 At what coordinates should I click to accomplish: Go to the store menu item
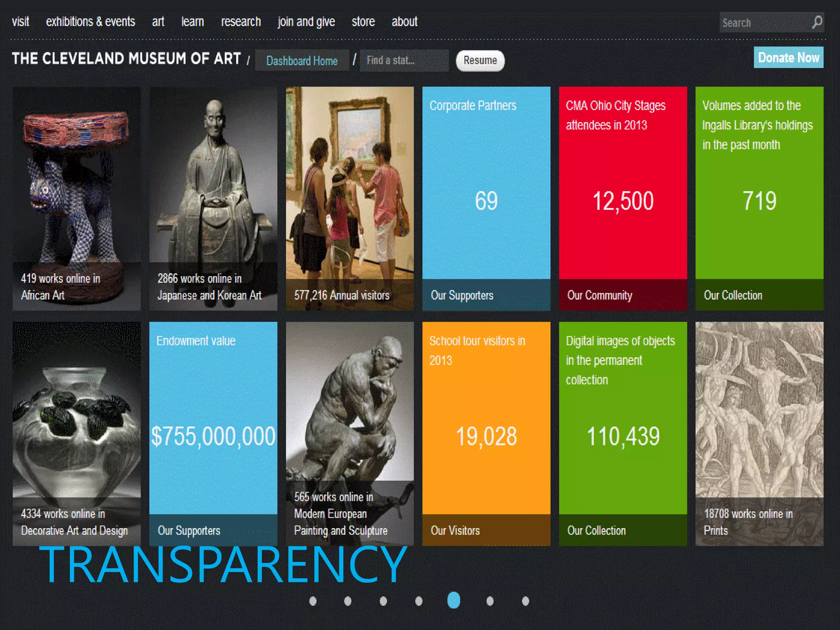pos(363,21)
